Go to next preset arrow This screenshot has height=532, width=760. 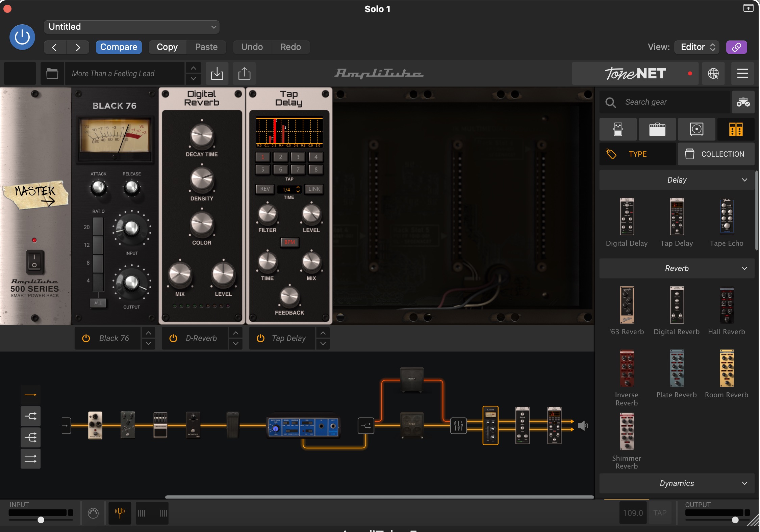78,47
